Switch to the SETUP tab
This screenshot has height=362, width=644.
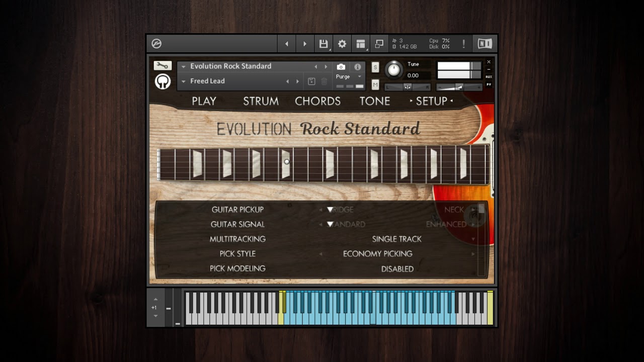[431, 101]
